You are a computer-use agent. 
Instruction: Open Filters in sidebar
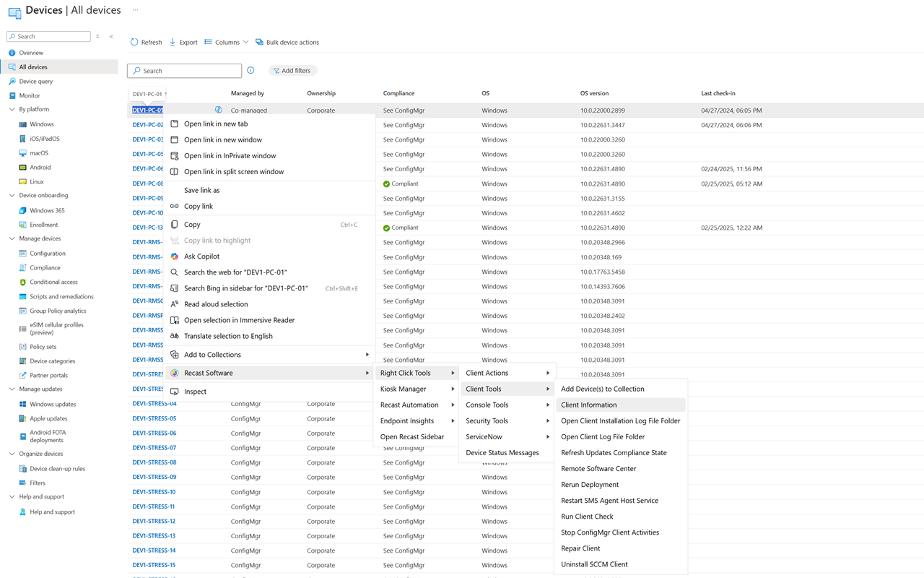click(x=37, y=483)
